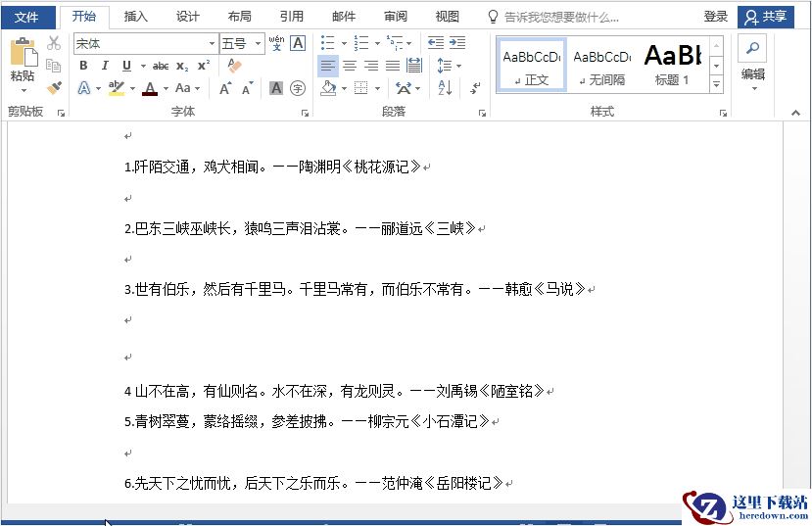Shrink font size button
Image resolution: width=812 pixels, height=526 pixels.
tap(248, 88)
